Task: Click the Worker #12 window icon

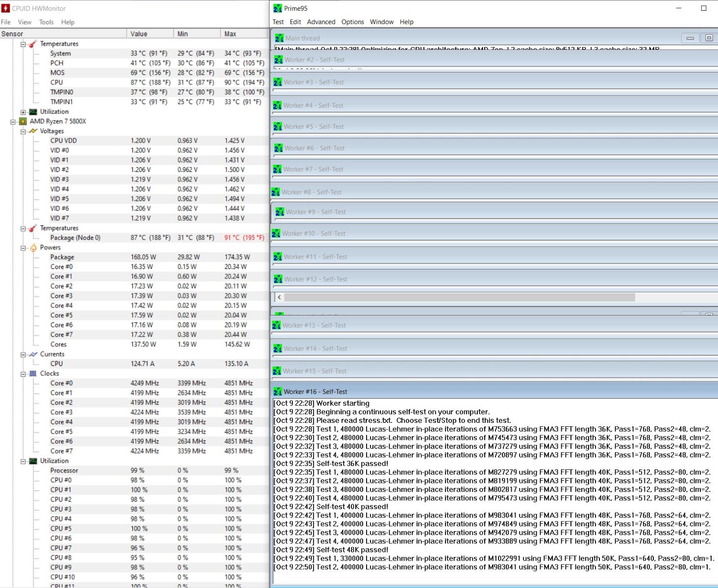Action: point(278,279)
